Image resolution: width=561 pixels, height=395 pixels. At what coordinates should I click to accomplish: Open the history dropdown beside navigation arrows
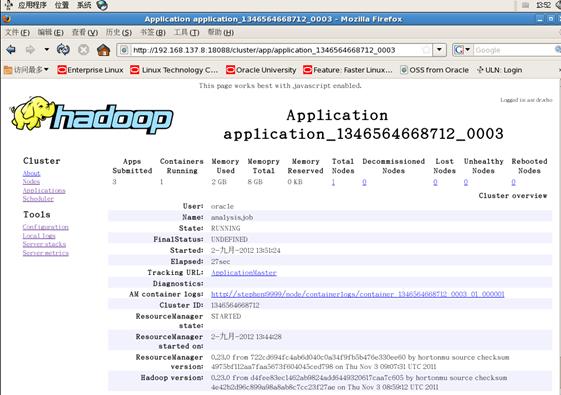[x=47, y=49]
